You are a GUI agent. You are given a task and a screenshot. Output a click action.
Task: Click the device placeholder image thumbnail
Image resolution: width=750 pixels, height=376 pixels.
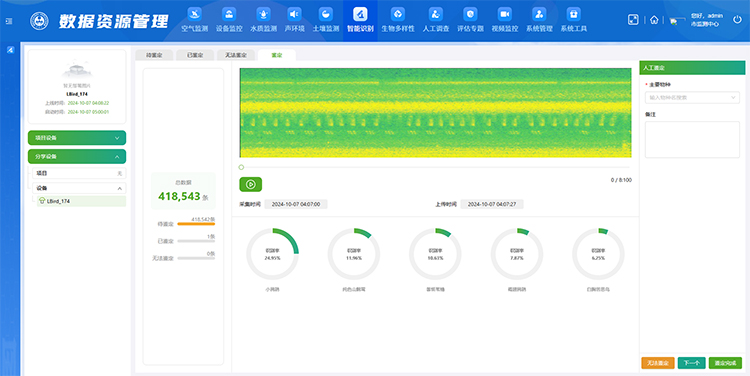[77, 69]
